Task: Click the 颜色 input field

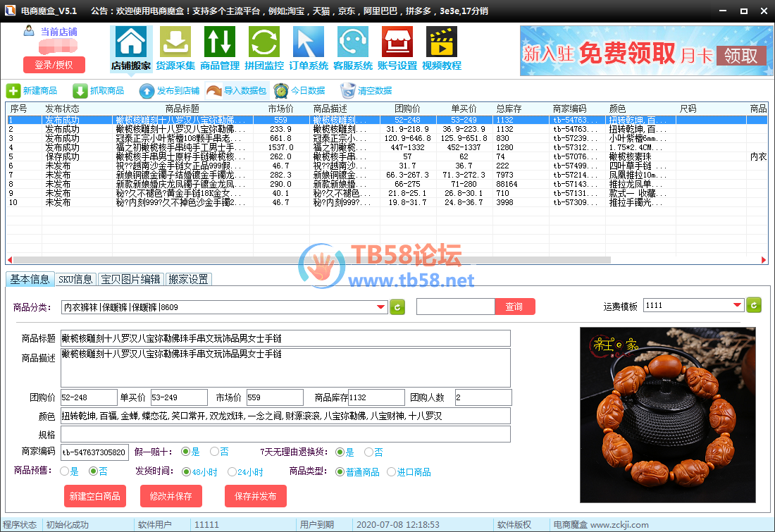Action: 285,416
